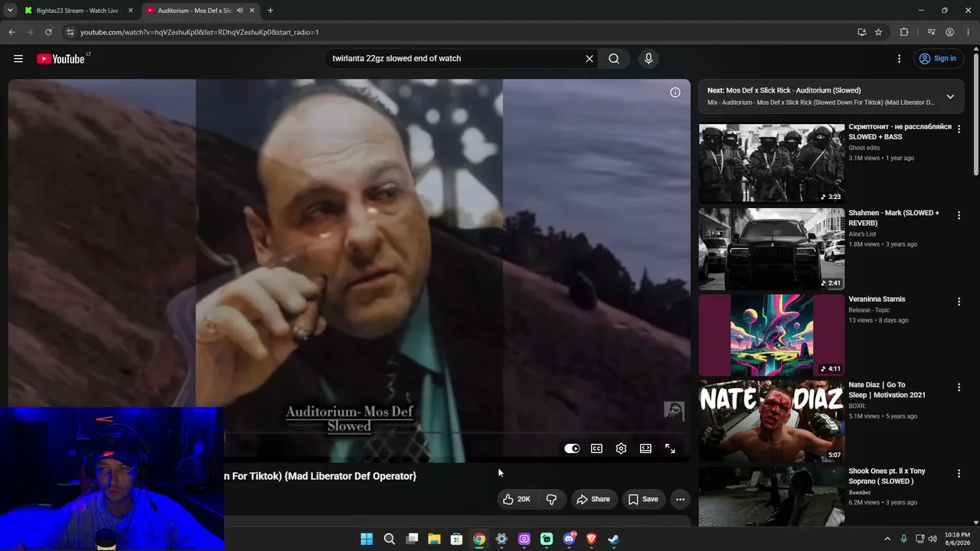The height and width of the screenshot is (551, 980).
Task: Reload the current page
Action: pyautogui.click(x=48, y=32)
